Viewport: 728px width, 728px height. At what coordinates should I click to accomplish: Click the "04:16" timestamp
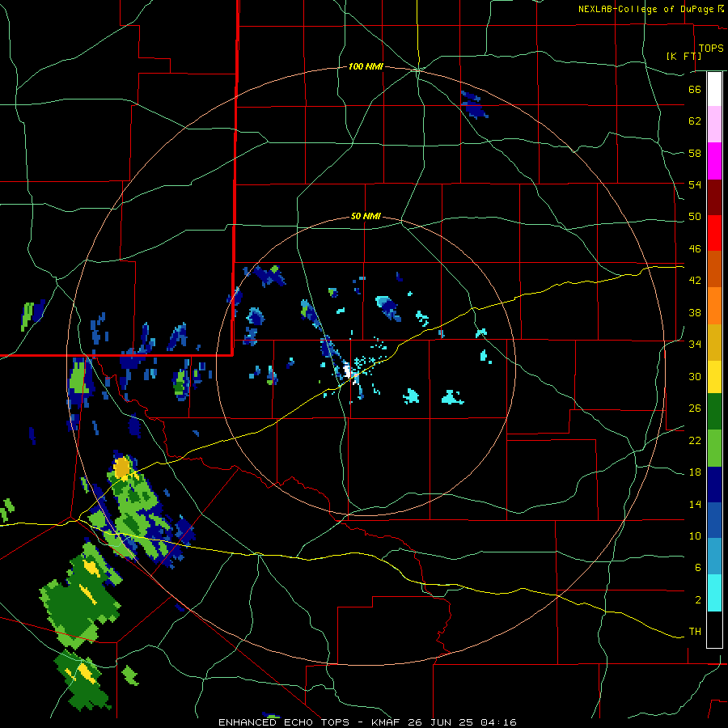498,722
